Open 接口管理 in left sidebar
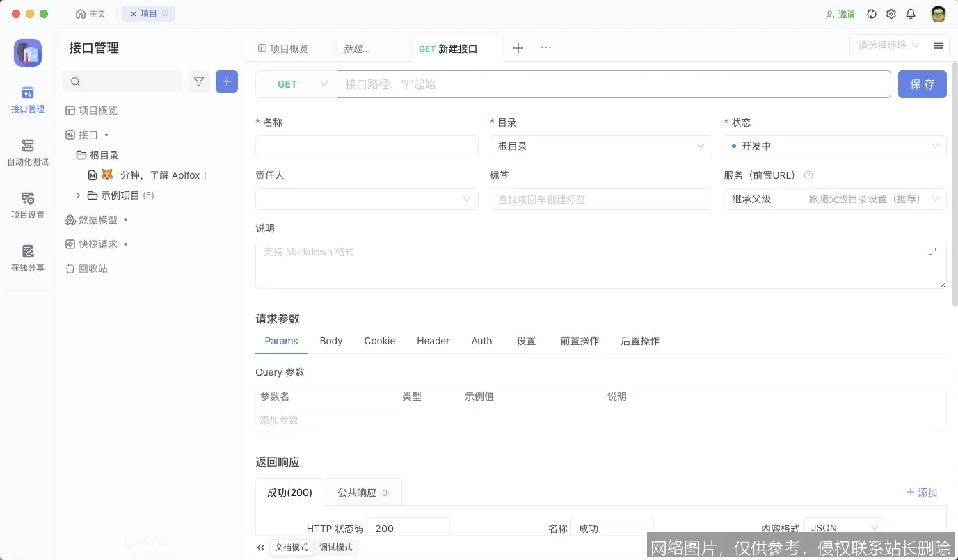 click(x=27, y=99)
